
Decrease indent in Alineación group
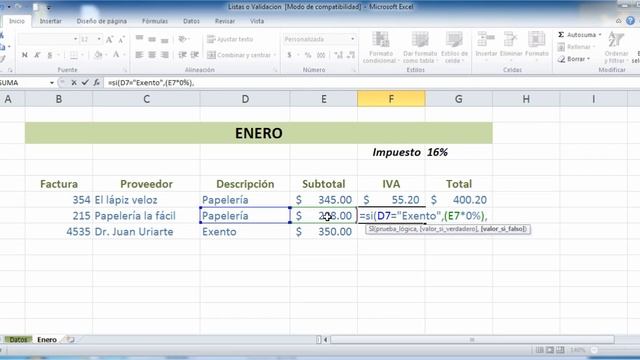tap(182, 55)
